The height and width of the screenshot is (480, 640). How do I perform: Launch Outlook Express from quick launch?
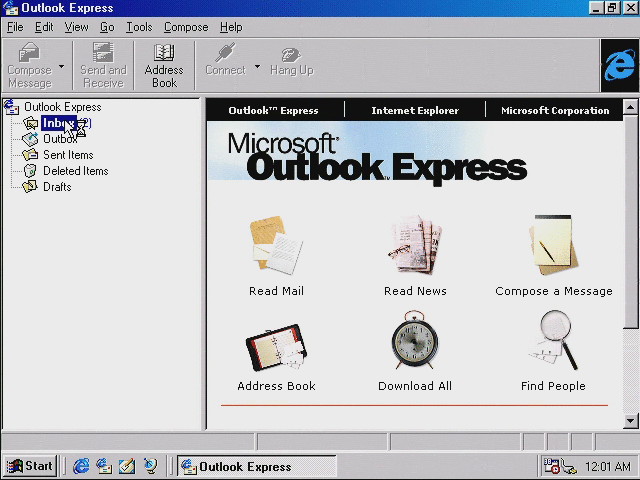coord(104,466)
